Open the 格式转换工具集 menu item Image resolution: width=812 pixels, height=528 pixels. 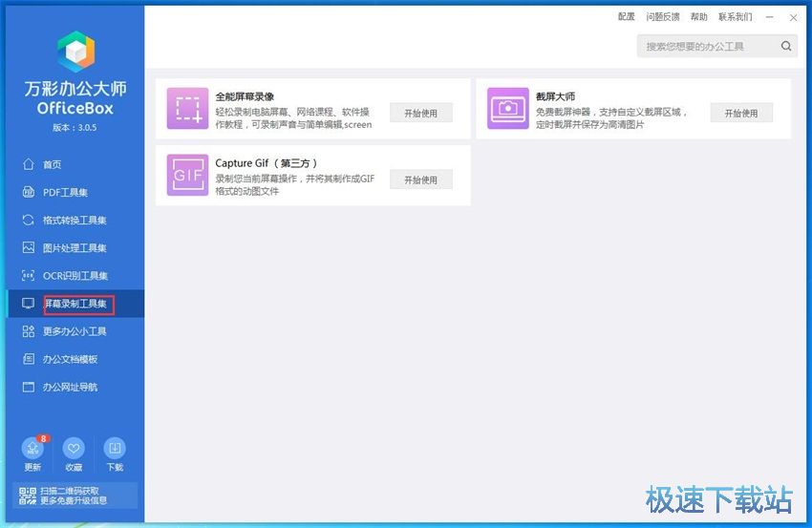[x=75, y=220]
